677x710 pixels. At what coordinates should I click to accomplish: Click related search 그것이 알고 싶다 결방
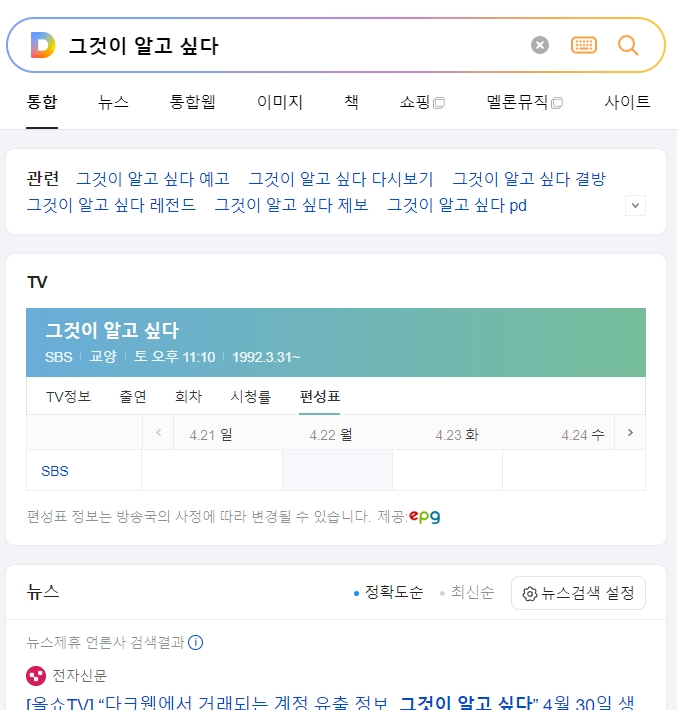(x=529, y=179)
